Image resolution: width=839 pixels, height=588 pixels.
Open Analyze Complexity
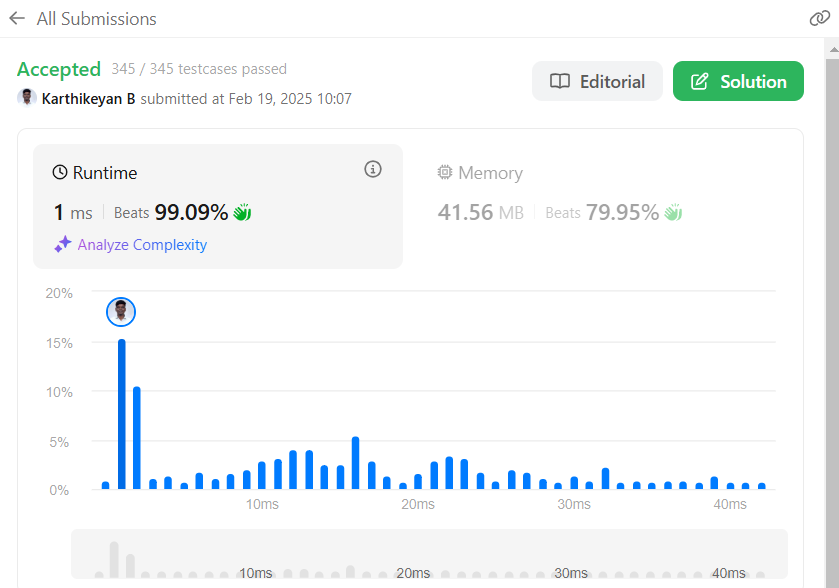pos(142,244)
